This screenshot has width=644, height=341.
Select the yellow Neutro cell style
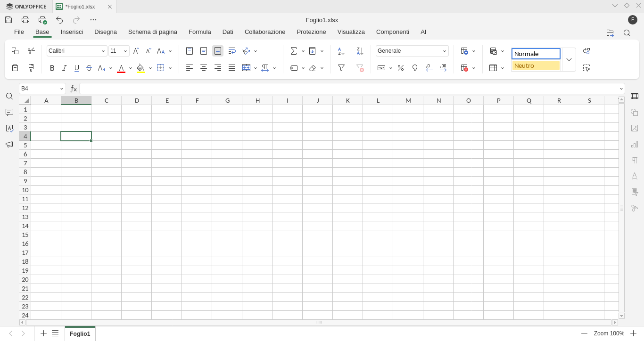point(536,65)
